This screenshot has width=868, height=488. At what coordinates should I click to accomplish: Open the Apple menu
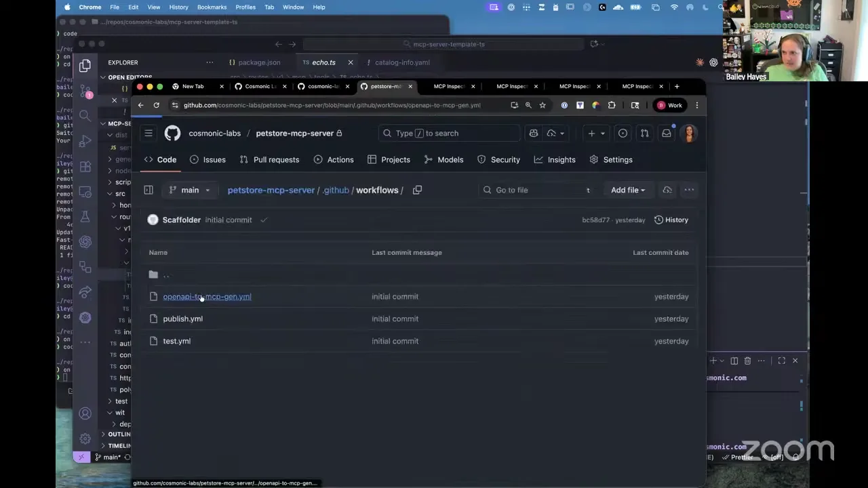click(67, 7)
